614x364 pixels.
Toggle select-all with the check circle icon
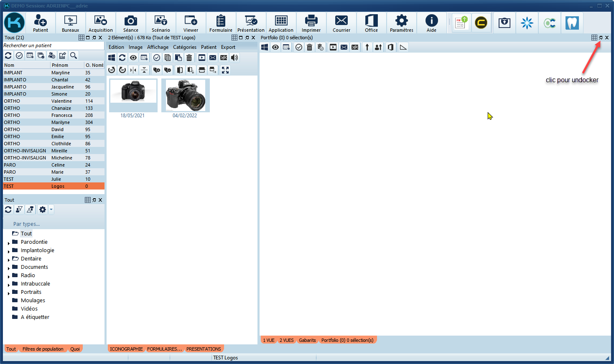pos(156,58)
